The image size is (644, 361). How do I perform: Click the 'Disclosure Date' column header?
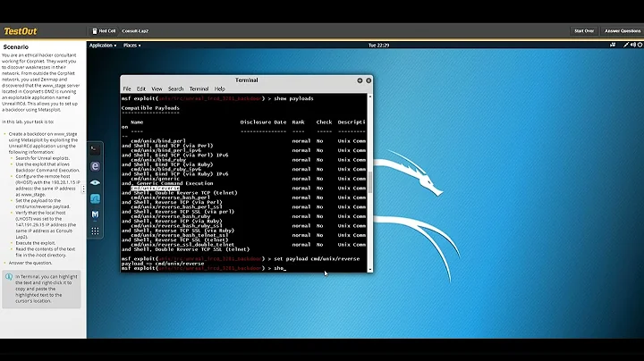[x=263, y=122]
